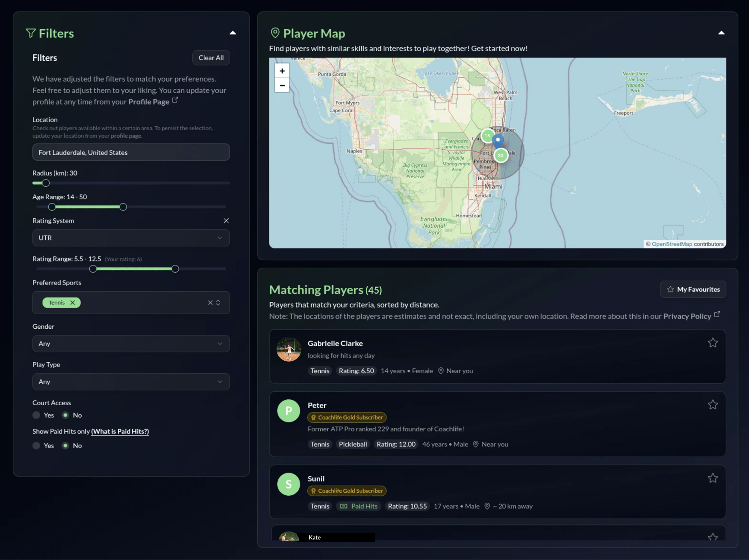Open the What is Paid Hits link
Image resolution: width=749 pixels, height=560 pixels.
tap(120, 431)
